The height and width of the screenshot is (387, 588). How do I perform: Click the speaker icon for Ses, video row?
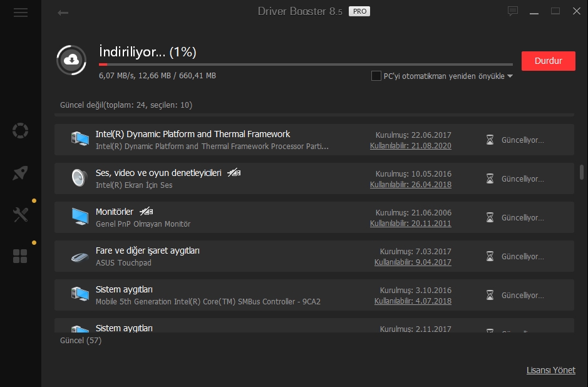click(x=80, y=178)
